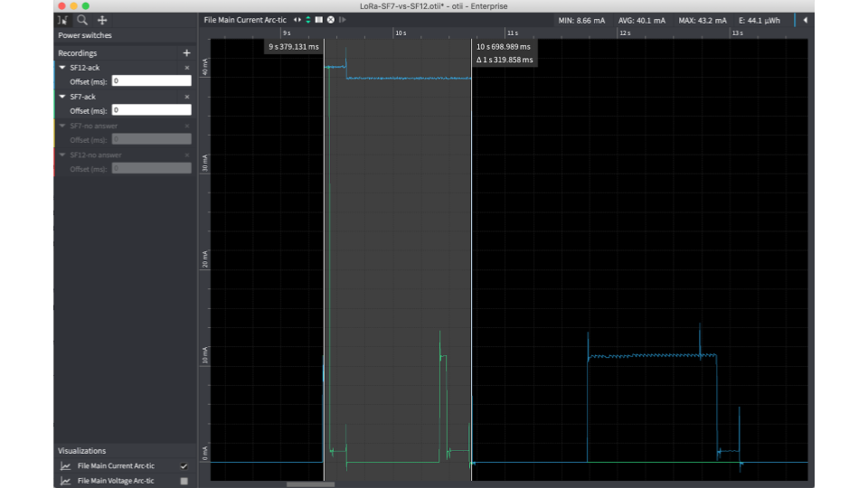Viewport: 868px width, 488px height.
Task: Click graph icon beside File Main Current Arc-tic
Action: point(65,466)
